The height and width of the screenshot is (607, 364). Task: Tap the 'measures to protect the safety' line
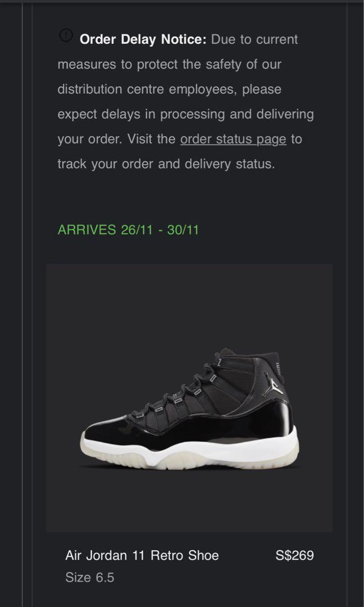click(x=170, y=64)
